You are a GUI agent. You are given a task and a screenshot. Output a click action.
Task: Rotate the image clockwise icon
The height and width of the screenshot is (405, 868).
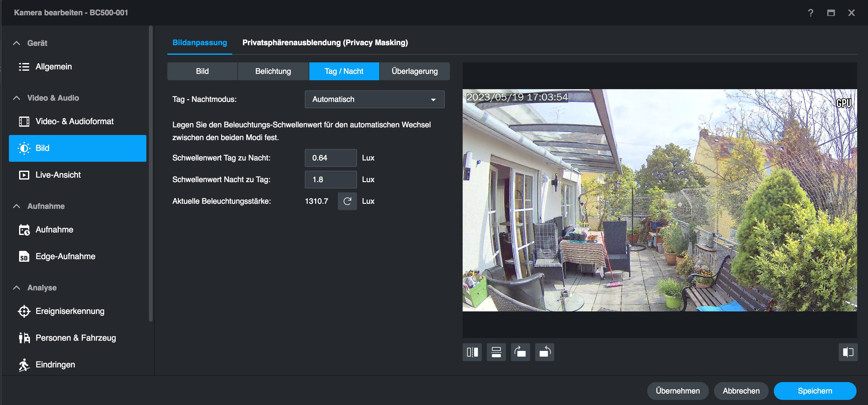click(520, 352)
